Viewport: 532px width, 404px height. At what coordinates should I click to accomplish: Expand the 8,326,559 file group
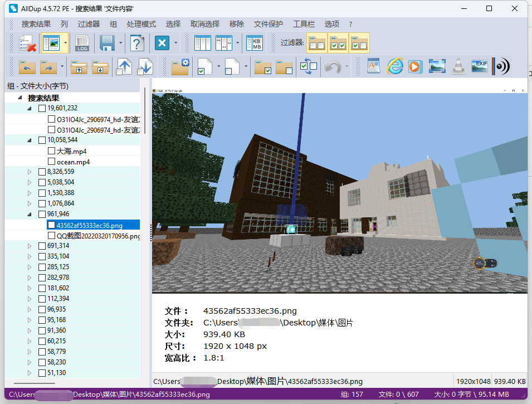click(28, 172)
